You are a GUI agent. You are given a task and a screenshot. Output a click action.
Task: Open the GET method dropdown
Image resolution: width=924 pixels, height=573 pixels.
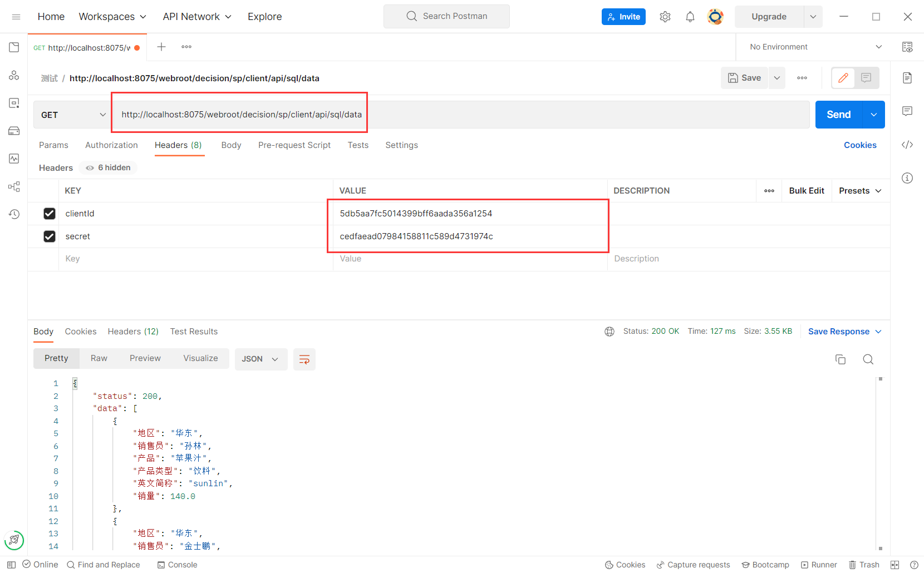coord(72,115)
